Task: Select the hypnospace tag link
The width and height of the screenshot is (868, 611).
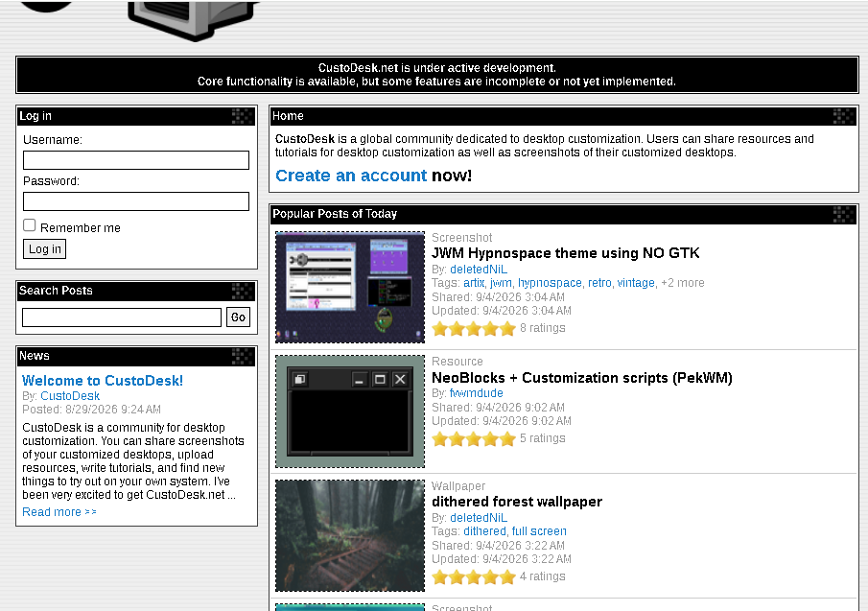Action: click(550, 283)
